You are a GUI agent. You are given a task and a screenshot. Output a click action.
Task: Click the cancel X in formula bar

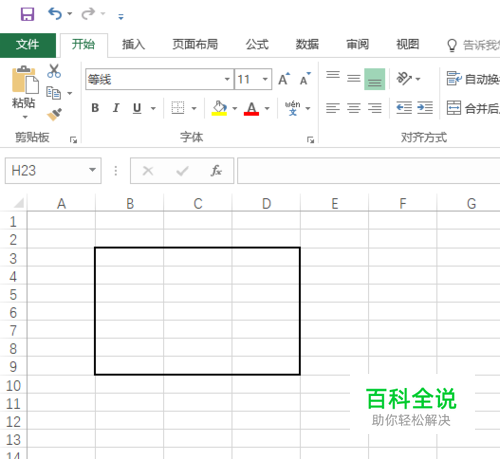coord(148,171)
